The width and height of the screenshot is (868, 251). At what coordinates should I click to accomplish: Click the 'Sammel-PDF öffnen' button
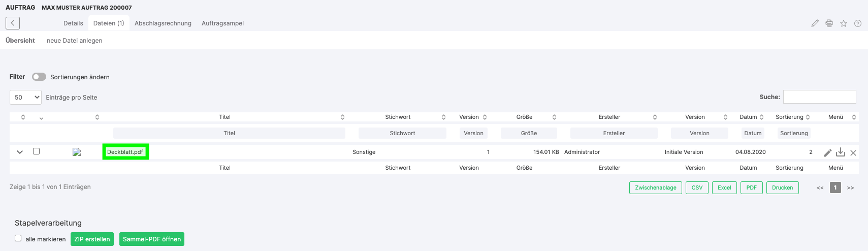(x=151, y=239)
